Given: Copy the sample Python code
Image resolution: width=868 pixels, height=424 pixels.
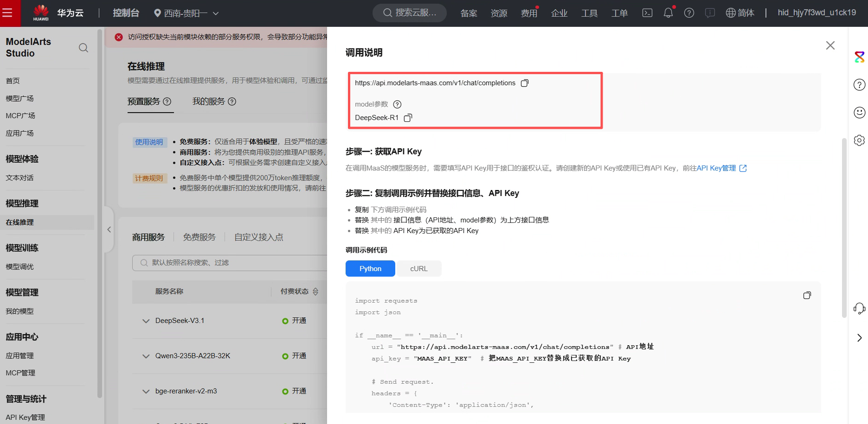Looking at the screenshot, I should (807, 295).
